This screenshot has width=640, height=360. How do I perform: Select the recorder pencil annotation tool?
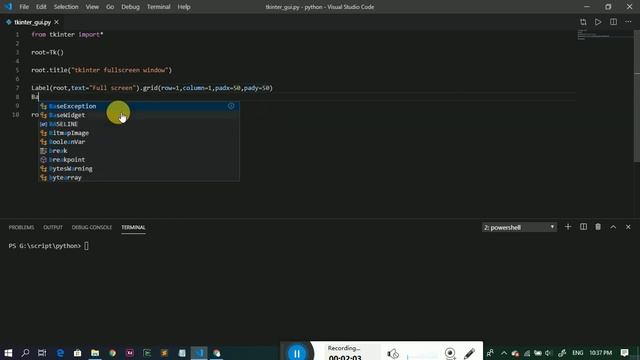(469, 353)
